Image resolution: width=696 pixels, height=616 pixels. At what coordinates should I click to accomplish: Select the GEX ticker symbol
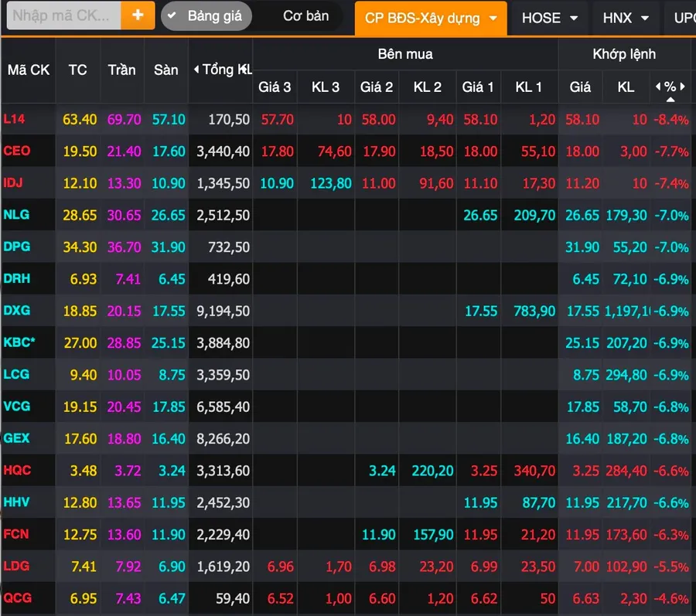(16, 438)
